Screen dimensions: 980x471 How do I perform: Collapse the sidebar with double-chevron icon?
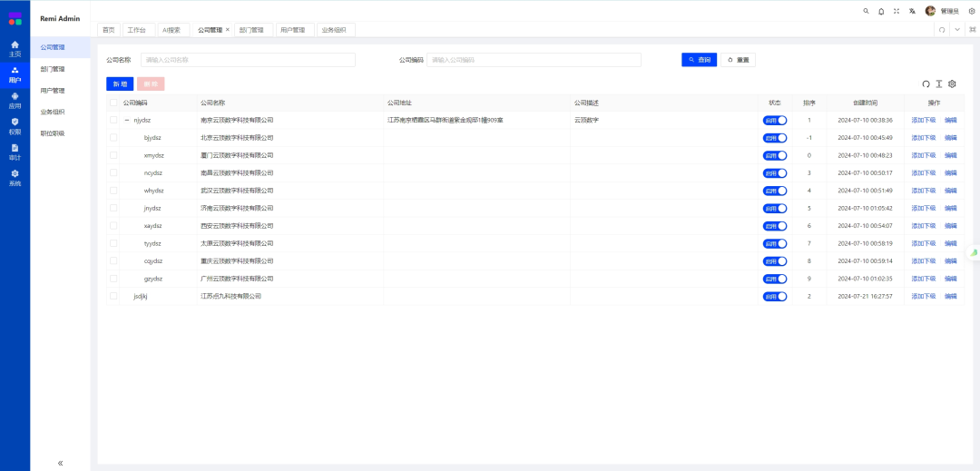click(x=60, y=462)
